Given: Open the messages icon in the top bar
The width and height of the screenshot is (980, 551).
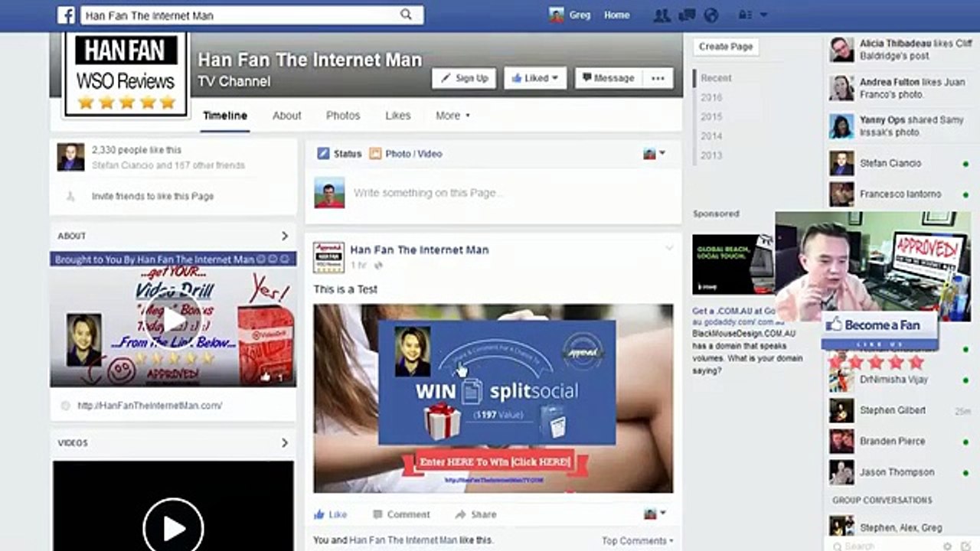Looking at the screenshot, I should 687,15.
